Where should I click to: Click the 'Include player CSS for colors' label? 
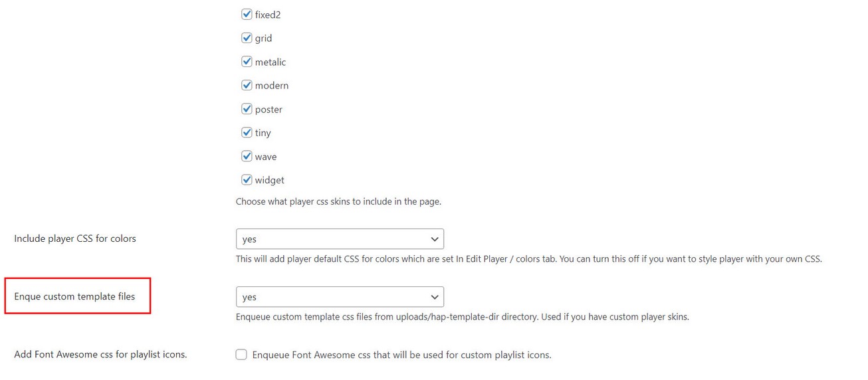point(75,238)
